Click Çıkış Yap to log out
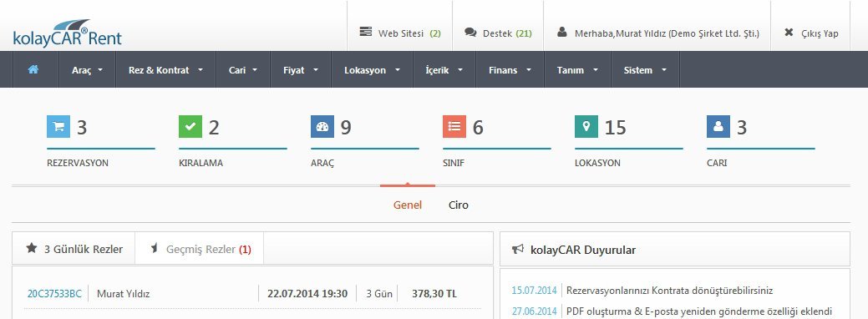 [x=810, y=33]
